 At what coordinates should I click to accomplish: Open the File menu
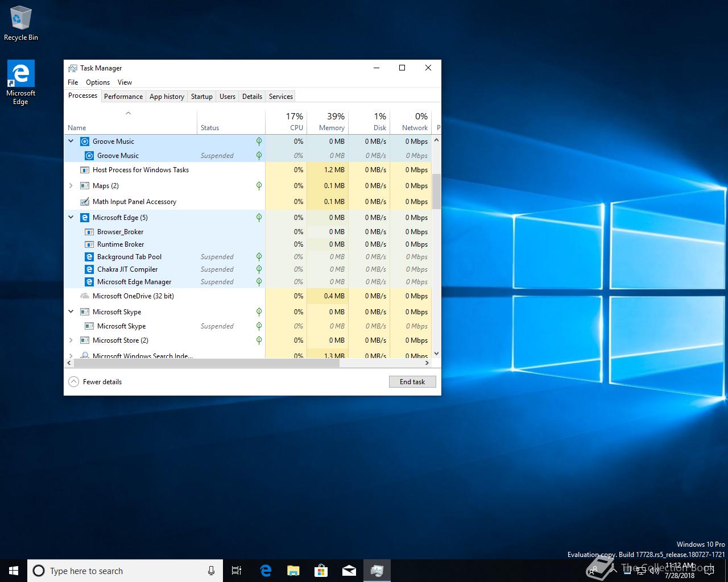coord(73,82)
